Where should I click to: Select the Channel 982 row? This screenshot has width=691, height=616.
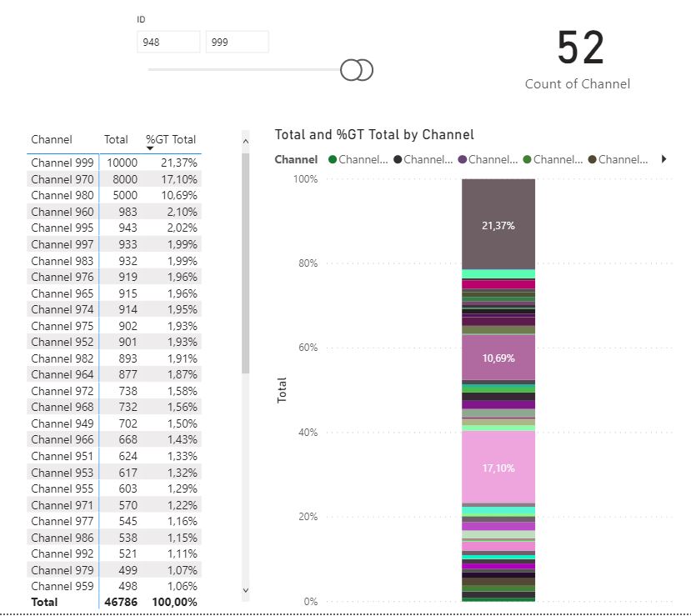coord(114,358)
